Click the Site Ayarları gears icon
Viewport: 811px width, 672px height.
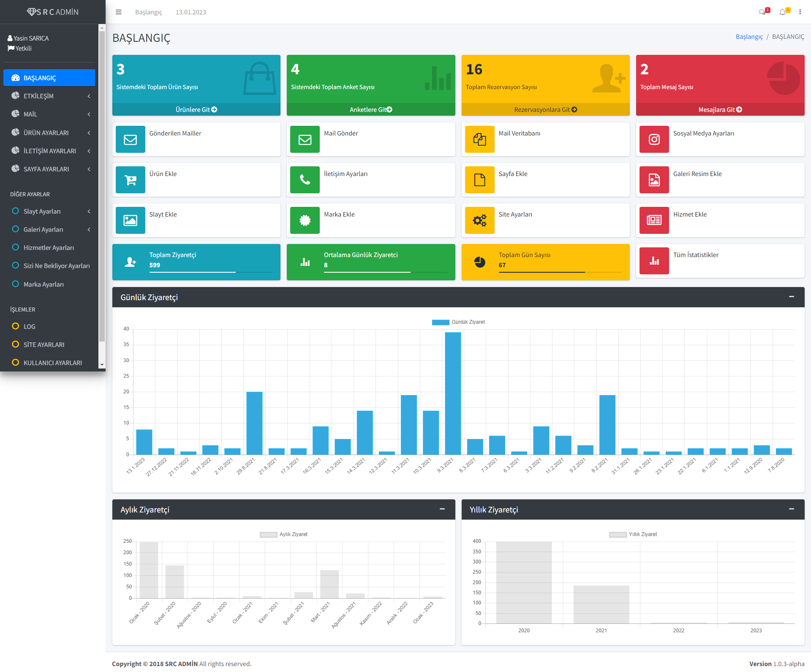(x=479, y=220)
